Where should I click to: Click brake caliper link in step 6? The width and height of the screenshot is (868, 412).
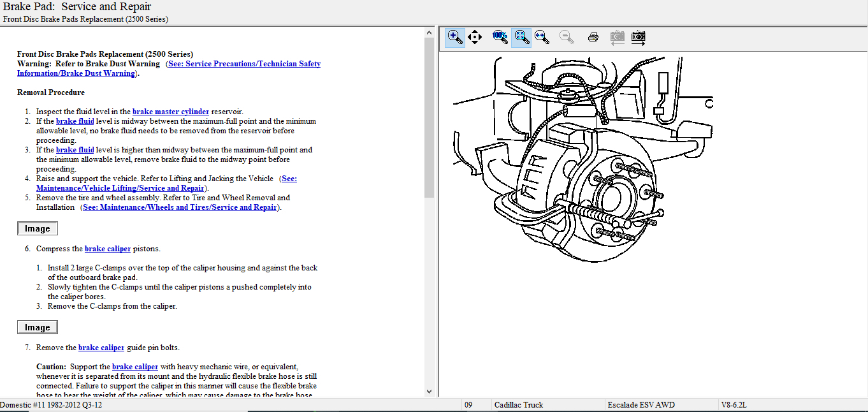tap(107, 249)
